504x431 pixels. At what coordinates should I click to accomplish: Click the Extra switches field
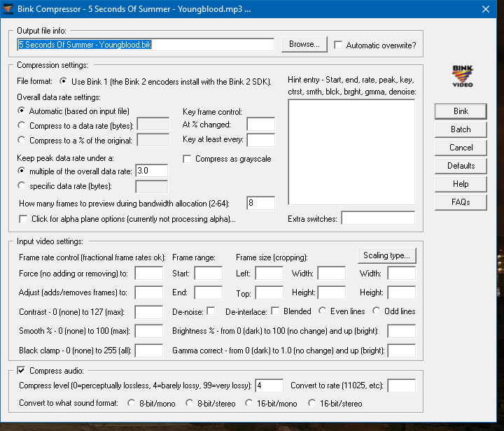coord(378,218)
